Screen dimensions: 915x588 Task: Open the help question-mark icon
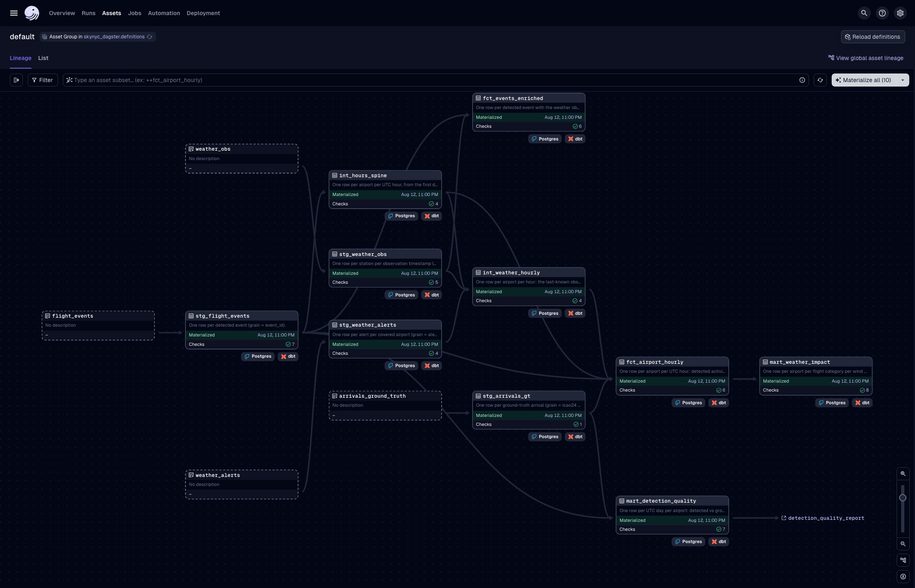[882, 13]
